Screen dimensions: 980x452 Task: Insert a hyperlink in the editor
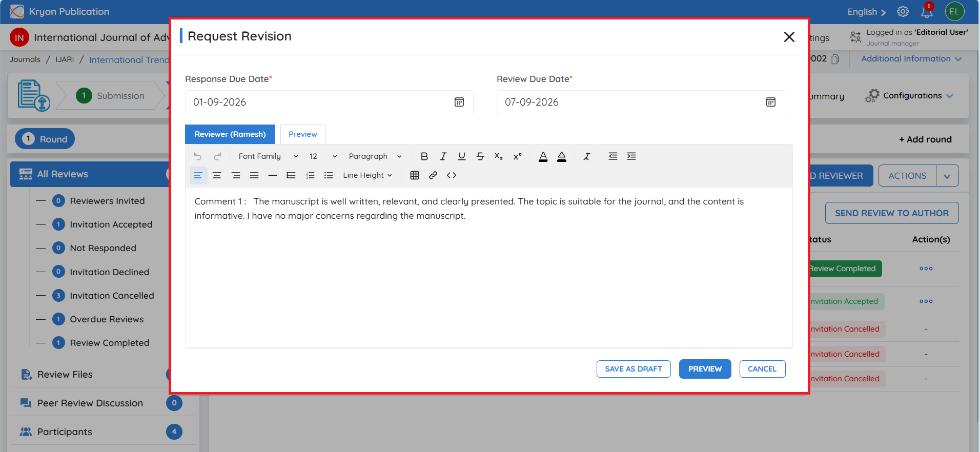[433, 175]
